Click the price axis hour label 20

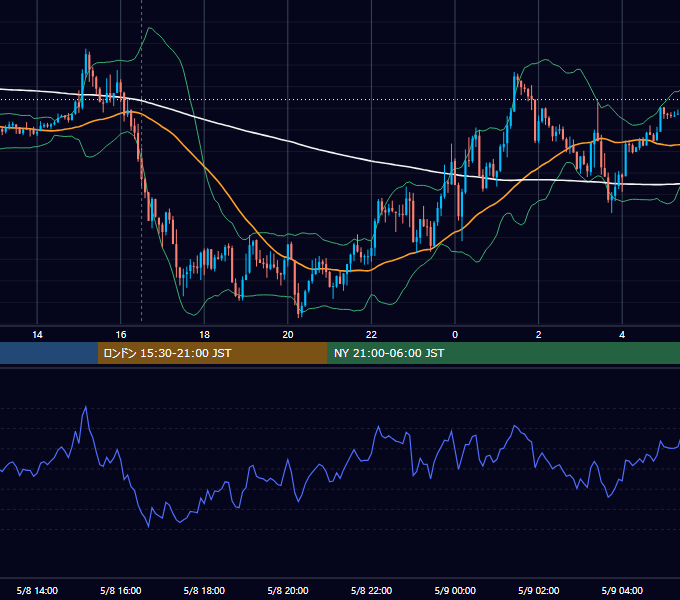(288, 335)
